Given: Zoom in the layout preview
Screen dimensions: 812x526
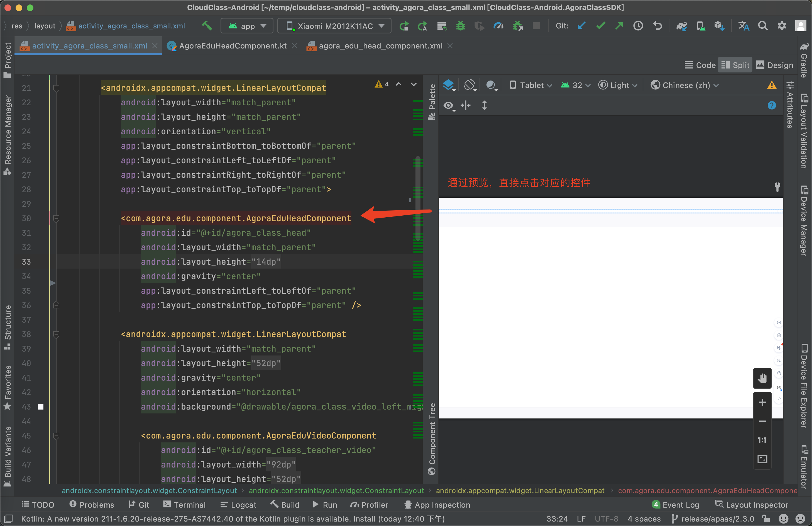Looking at the screenshot, I should tap(762, 402).
